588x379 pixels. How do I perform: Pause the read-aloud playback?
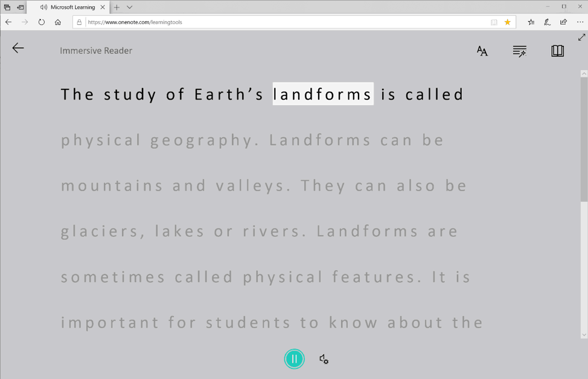pyautogui.click(x=294, y=359)
